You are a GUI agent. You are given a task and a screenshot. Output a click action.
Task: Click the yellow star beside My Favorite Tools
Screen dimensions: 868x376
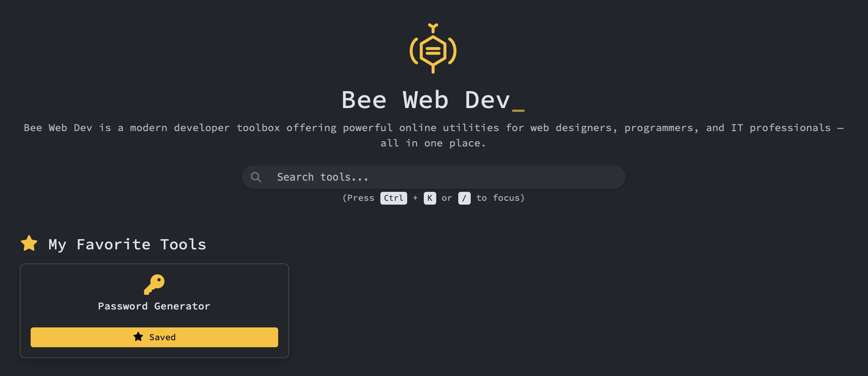coord(29,243)
